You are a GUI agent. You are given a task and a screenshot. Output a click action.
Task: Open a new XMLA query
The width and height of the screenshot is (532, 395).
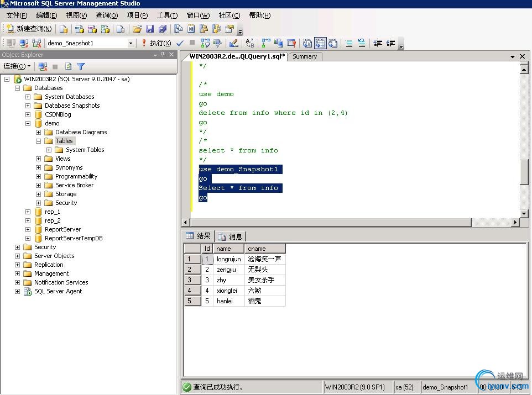pos(105,29)
